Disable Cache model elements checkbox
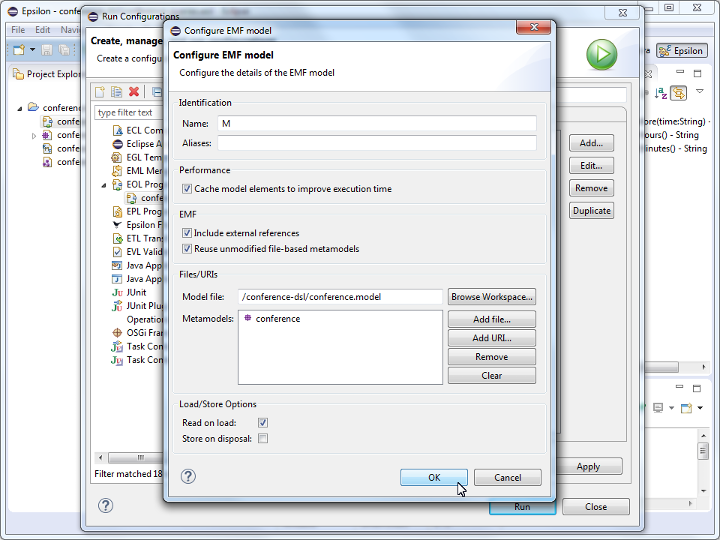The width and height of the screenshot is (720, 540). coord(187,189)
